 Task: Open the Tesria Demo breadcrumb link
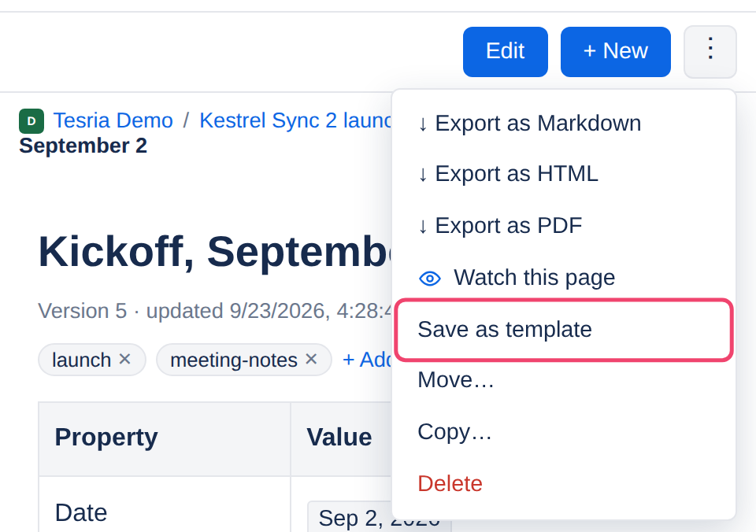[113, 120]
